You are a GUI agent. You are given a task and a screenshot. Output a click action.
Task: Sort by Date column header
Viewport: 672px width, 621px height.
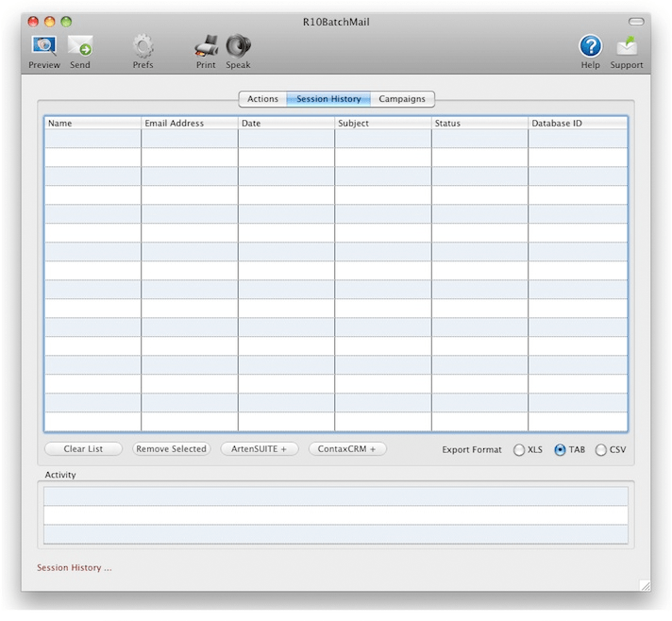286,123
